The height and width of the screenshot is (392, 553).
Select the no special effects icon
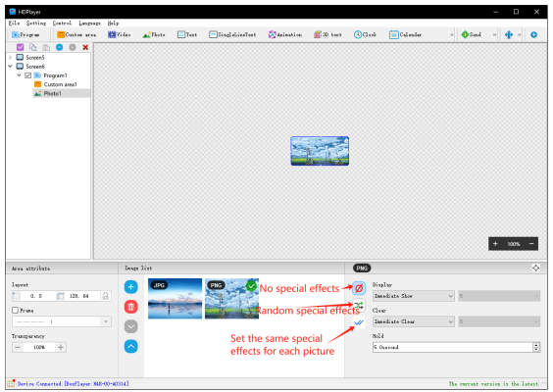(x=359, y=288)
